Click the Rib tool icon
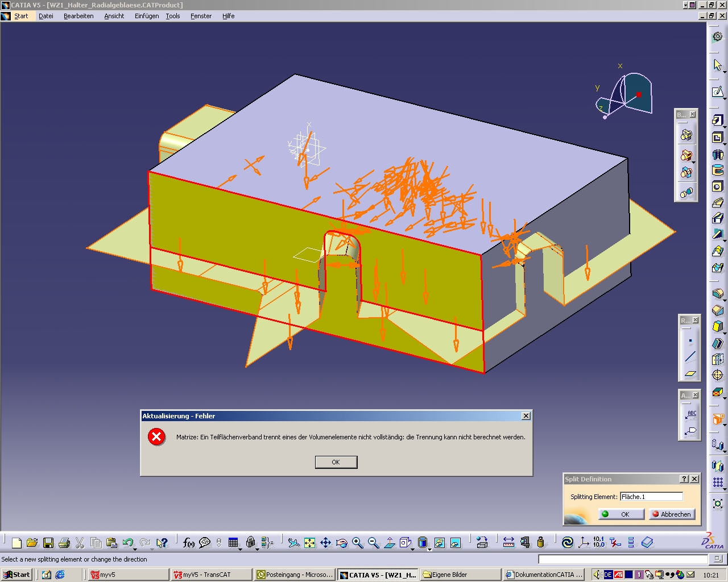Image resolution: width=728 pixels, height=582 pixels. tap(718, 203)
